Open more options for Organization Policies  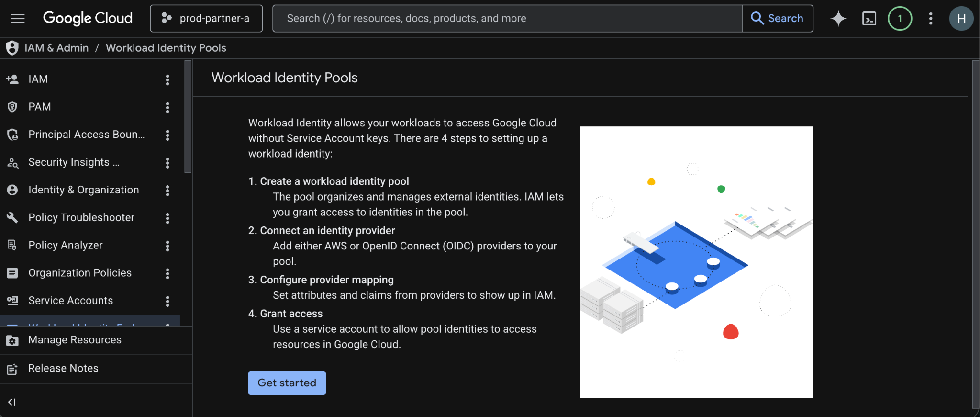(167, 273)
